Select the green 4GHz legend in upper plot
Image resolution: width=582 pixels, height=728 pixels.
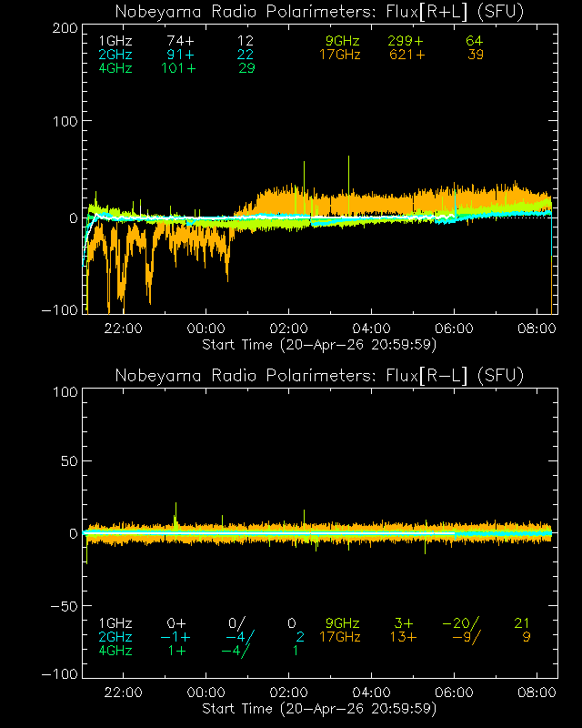[115, 68]
